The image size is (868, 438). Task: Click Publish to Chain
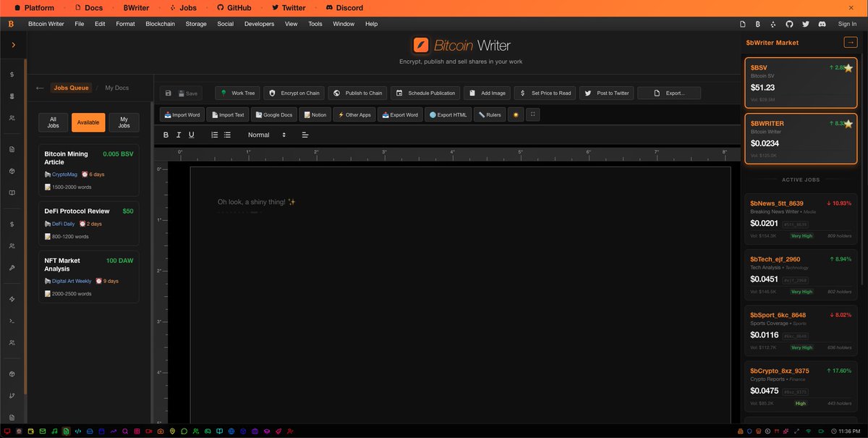357,93
